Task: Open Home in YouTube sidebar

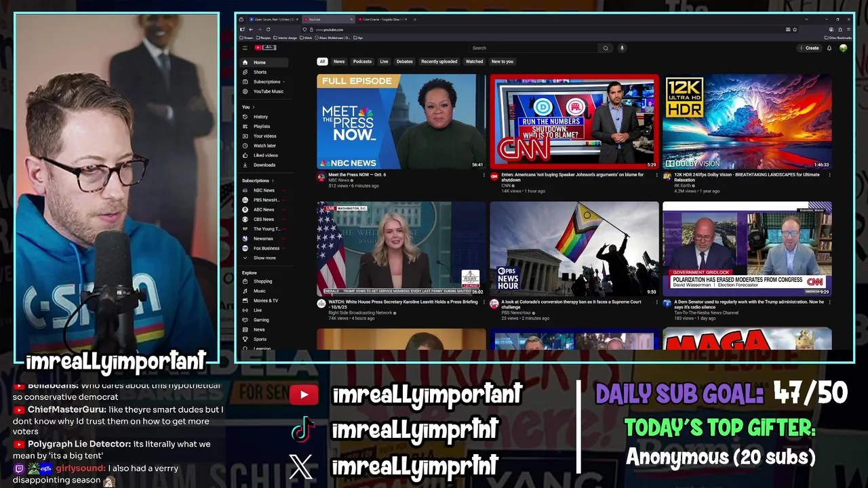Action: click(x=264, y=62)
